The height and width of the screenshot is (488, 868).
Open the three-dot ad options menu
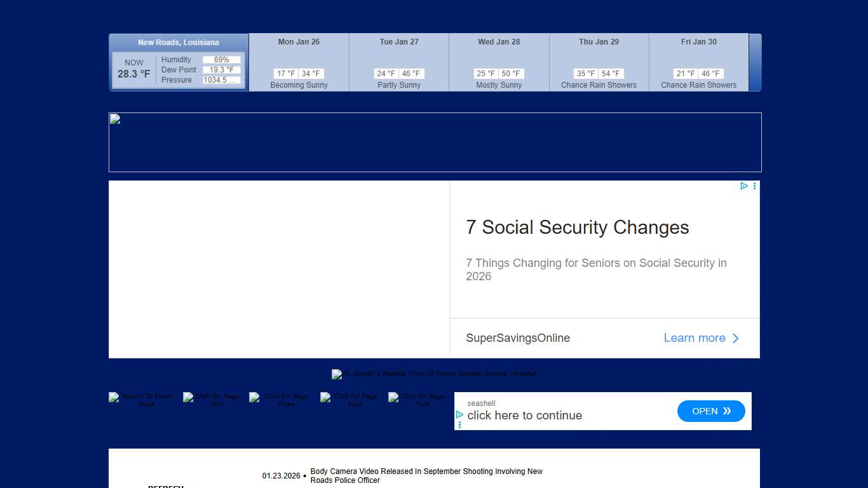pos(754,186)
